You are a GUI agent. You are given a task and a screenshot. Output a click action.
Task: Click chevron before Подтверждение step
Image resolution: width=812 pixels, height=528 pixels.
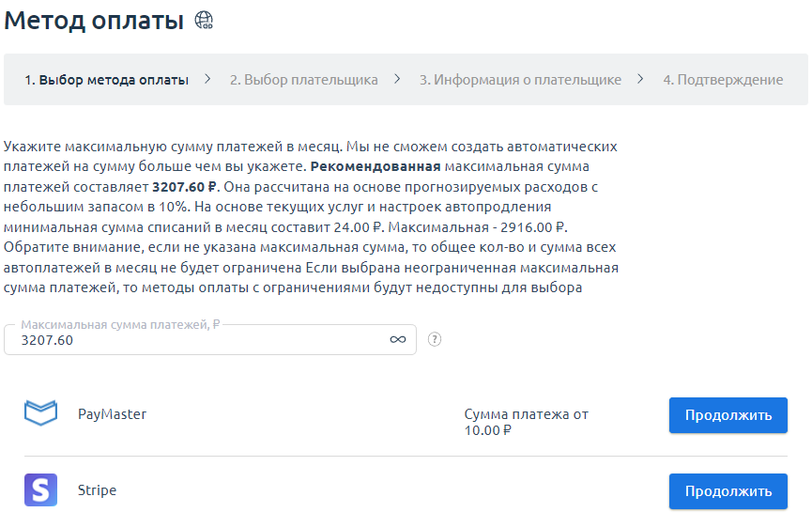click(x=640, y=79)
